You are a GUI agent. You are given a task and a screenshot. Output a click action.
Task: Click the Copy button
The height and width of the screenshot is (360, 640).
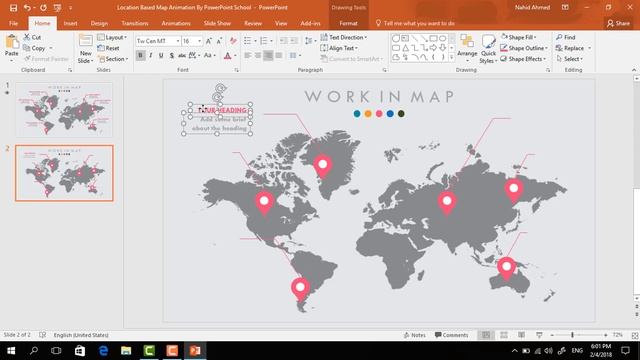tap(35, 48)
